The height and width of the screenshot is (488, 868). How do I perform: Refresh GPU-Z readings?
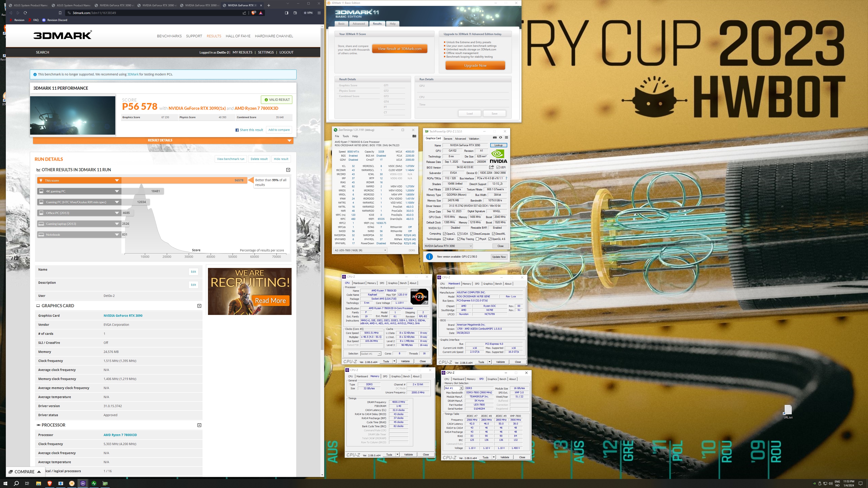(x=500, y=137)
